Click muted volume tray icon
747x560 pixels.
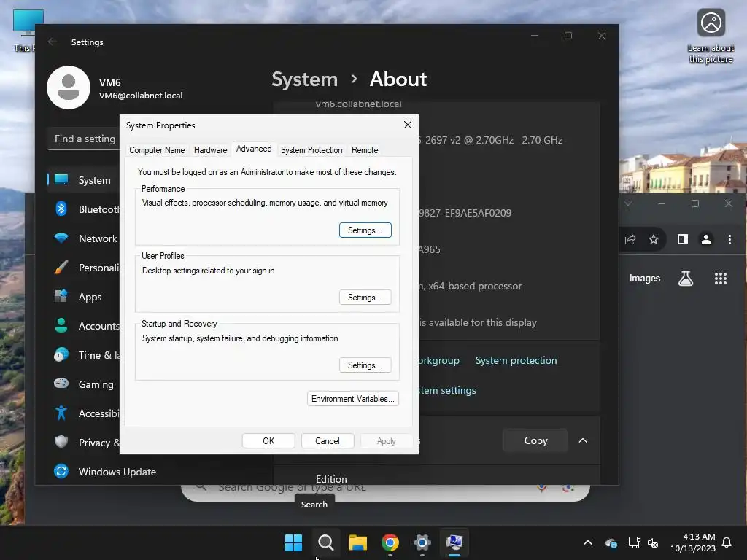(x=653, y=542)
